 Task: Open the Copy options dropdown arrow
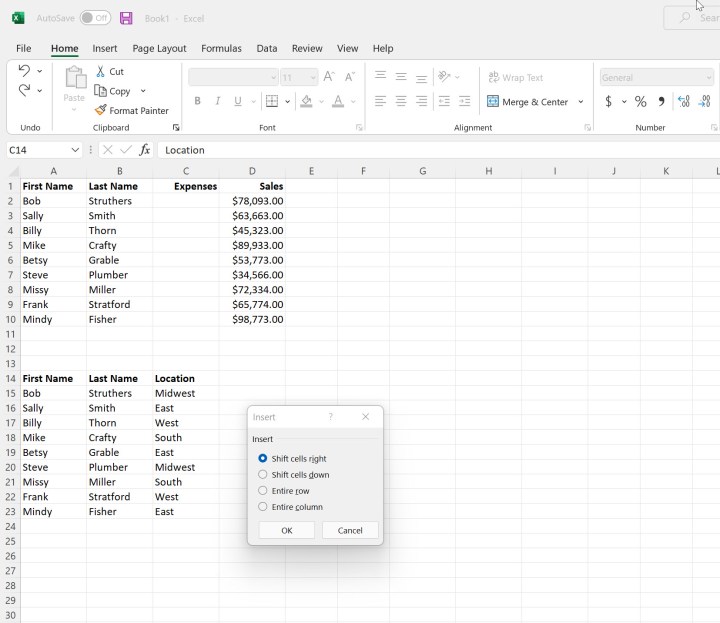click(143, 91)
